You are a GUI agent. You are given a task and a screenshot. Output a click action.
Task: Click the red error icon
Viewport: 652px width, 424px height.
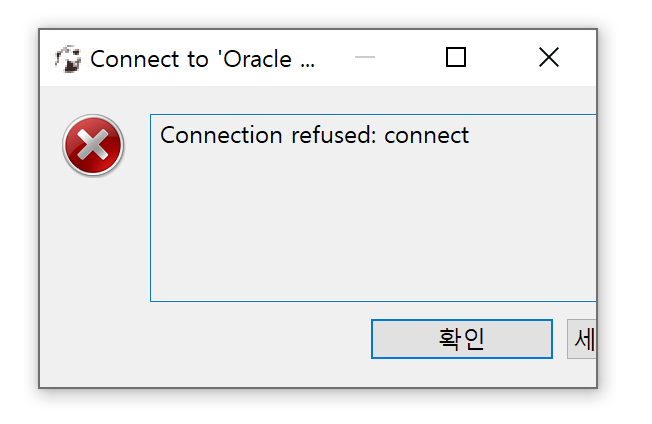(93, 145)
